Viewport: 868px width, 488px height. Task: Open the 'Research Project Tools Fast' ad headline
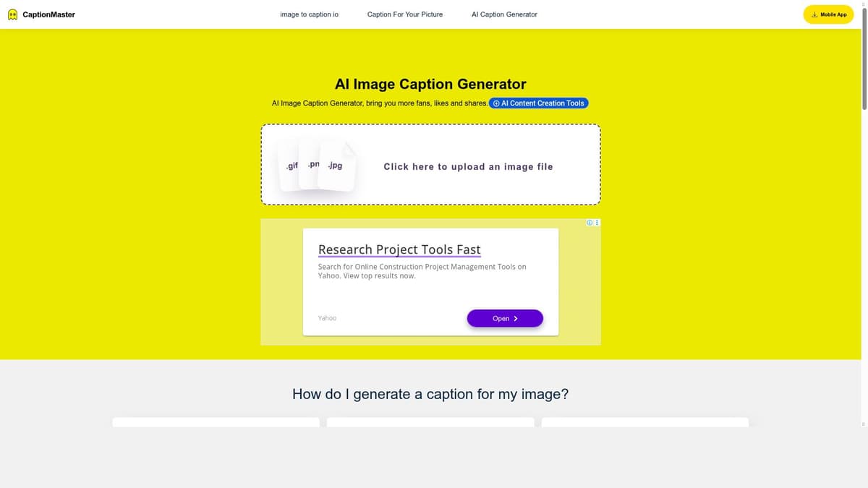click(x=399, y=249)
